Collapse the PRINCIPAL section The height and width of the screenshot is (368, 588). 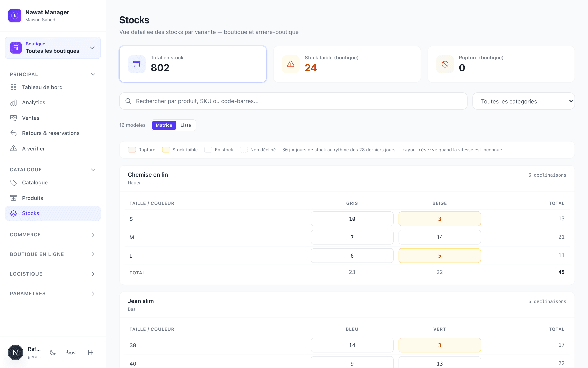point(53,74)
